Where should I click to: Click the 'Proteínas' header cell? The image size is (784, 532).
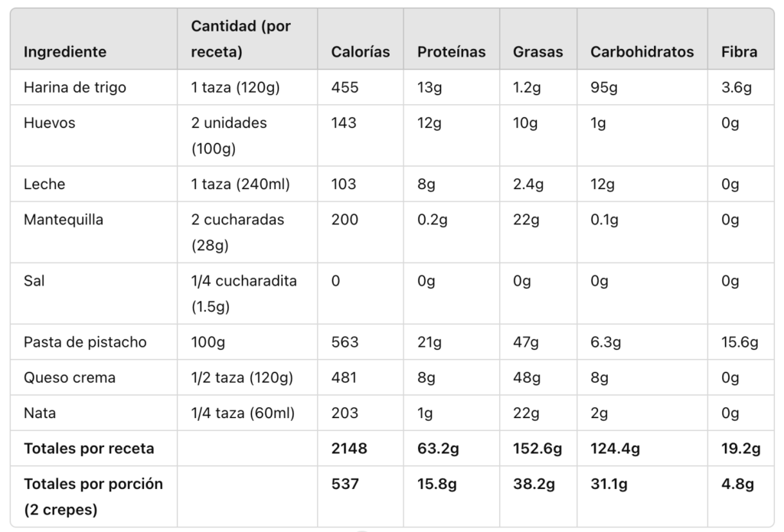tap(451, 52)
